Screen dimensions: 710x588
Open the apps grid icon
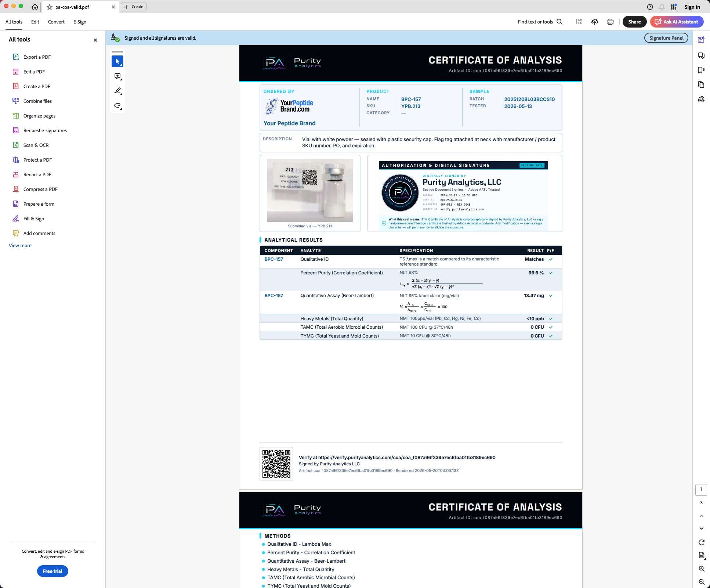point(674,7)
